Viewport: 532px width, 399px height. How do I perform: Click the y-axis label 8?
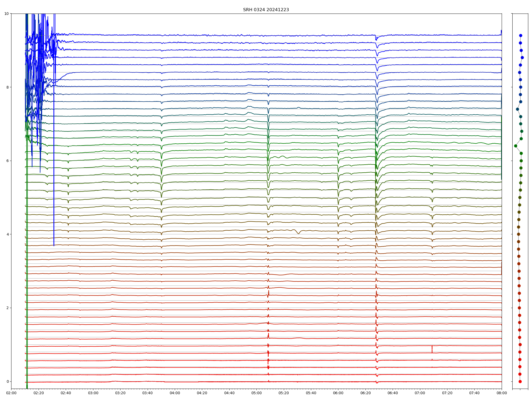[7, 87]
